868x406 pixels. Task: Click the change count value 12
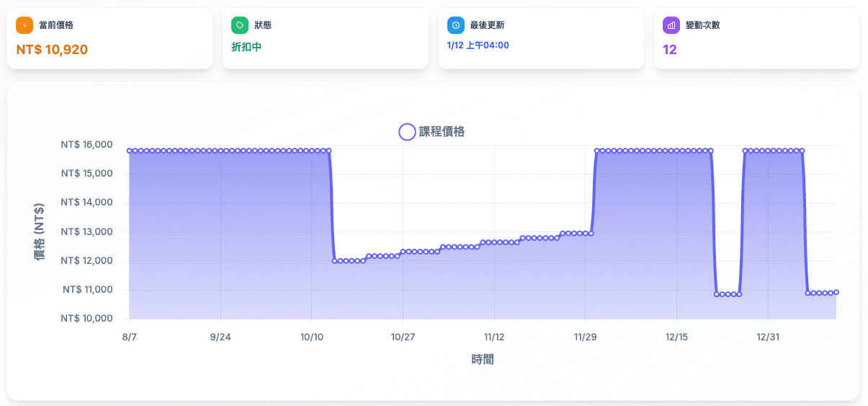point(670,50)
